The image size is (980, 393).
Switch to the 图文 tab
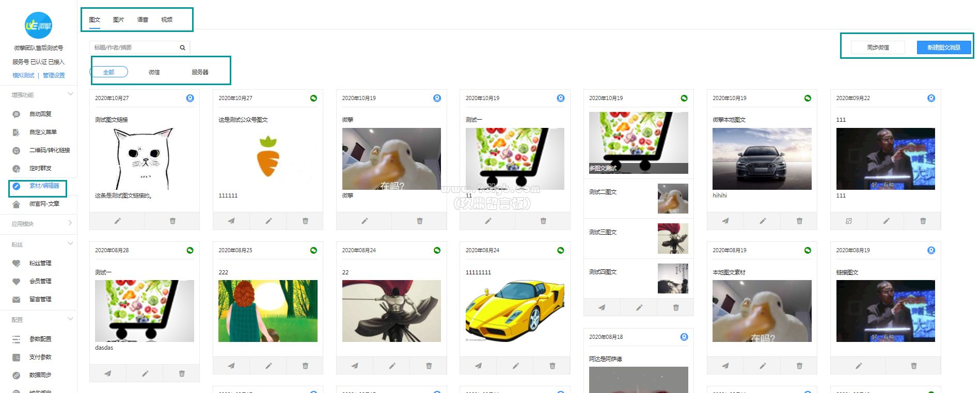(x=94, y=20)
